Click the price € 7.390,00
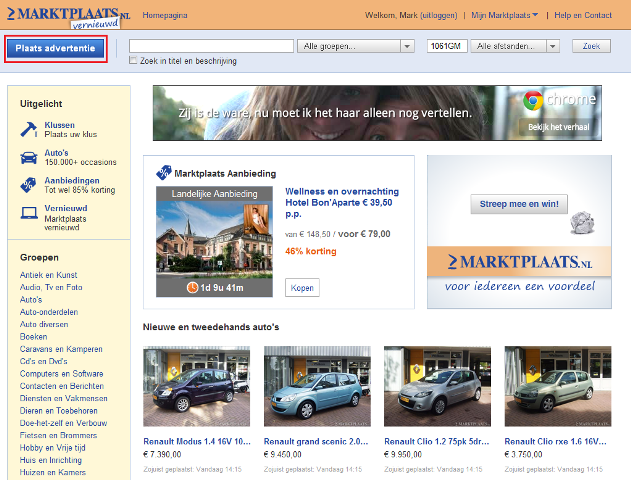 tap(162, 454)
